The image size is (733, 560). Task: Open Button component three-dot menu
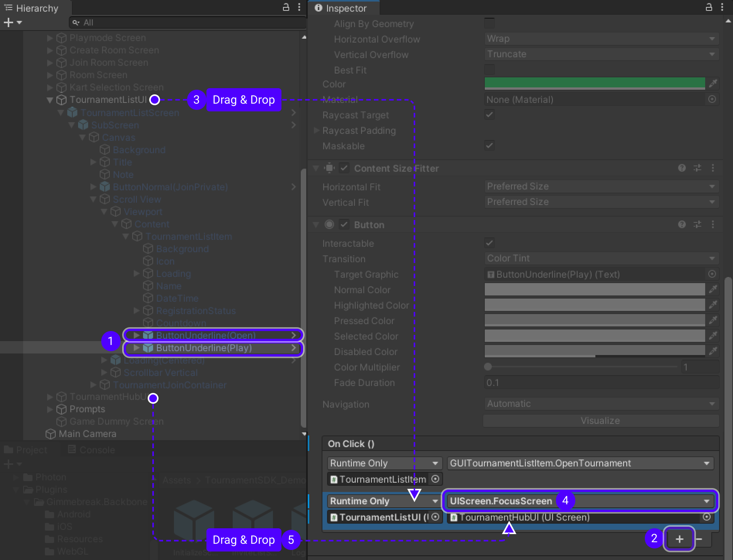pyautogui.click(x=713, y=225)
